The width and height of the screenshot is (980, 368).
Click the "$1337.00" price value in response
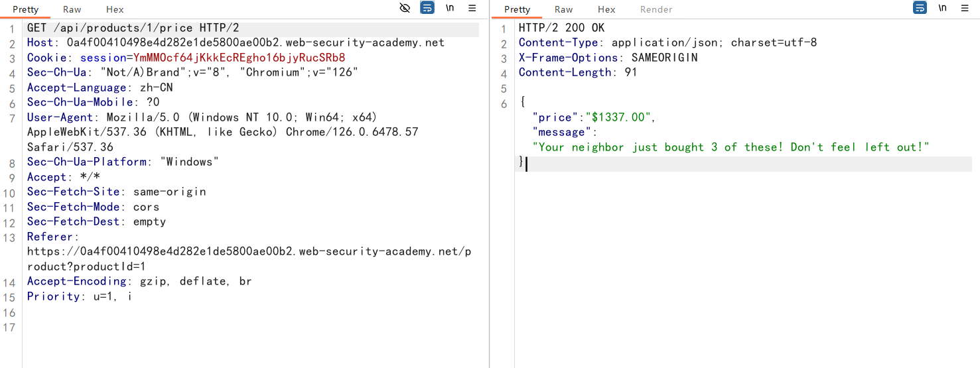[618, 117]
